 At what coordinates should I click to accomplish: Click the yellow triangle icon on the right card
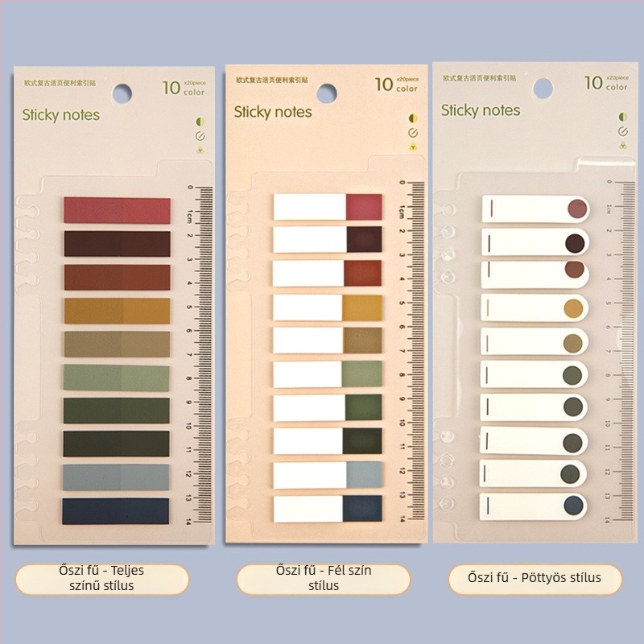[x=622, y=146]
